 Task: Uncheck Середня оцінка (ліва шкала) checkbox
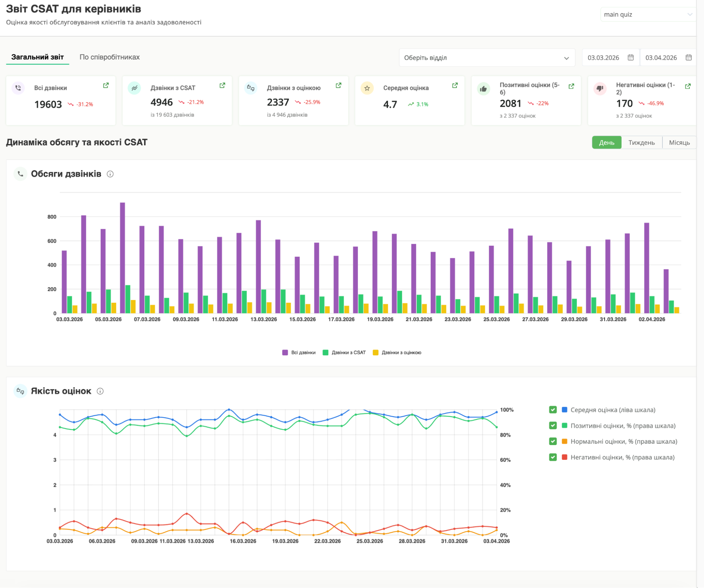(553, 410)
